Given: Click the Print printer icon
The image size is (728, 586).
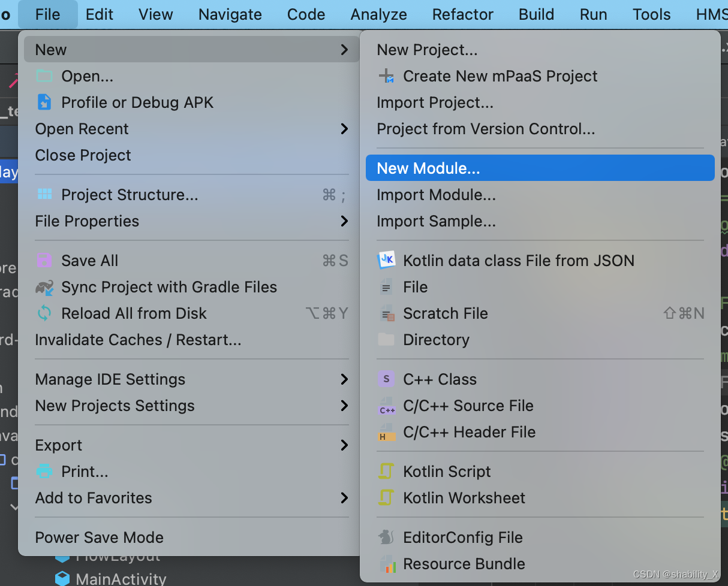Looking at the screenshot, I should (x=44, y=472).
